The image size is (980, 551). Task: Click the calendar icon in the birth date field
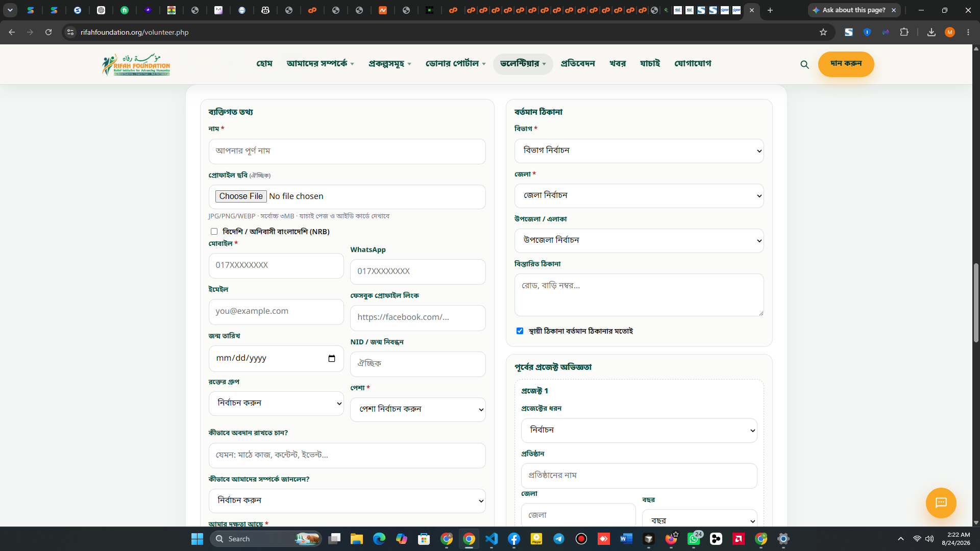(332, 359)
